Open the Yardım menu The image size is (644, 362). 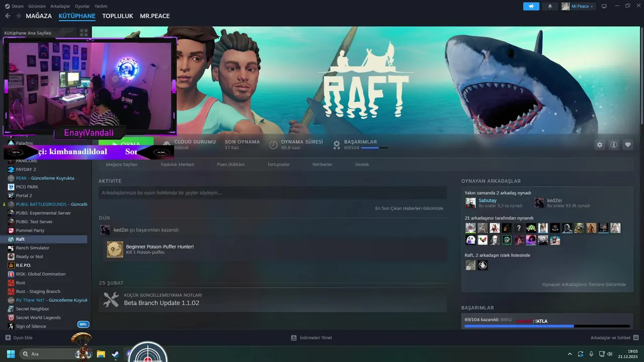pos(101,6)
